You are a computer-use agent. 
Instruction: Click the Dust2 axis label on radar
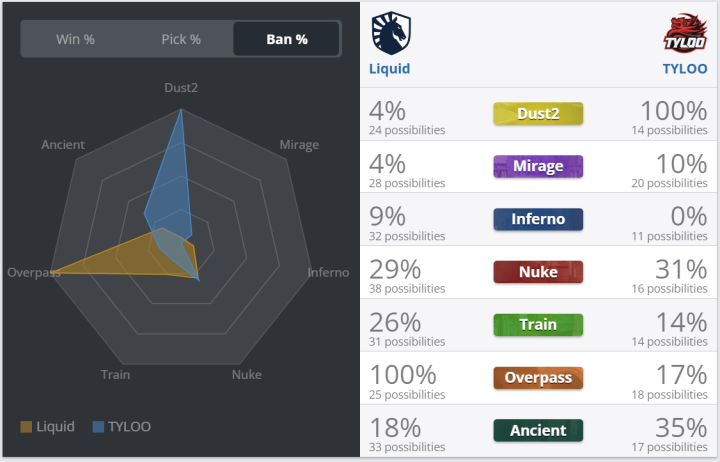181,88
